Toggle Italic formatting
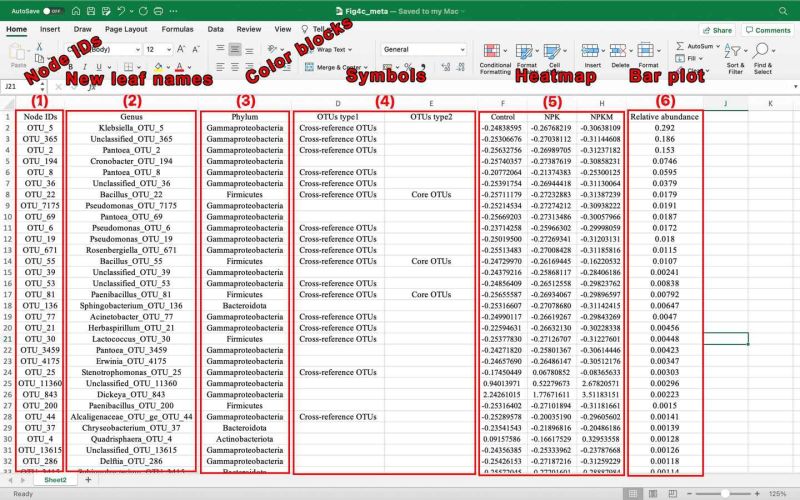 pyautogui.click(x=84, y=67)
